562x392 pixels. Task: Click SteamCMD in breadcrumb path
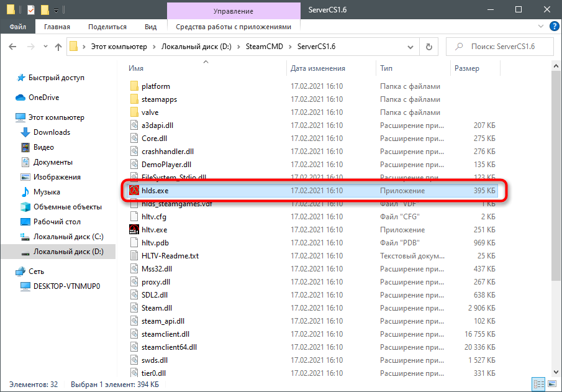coord(264,47)
